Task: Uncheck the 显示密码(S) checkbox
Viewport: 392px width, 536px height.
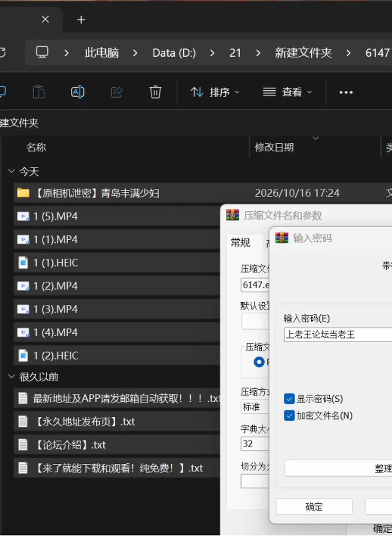Action: click(289, 399)
